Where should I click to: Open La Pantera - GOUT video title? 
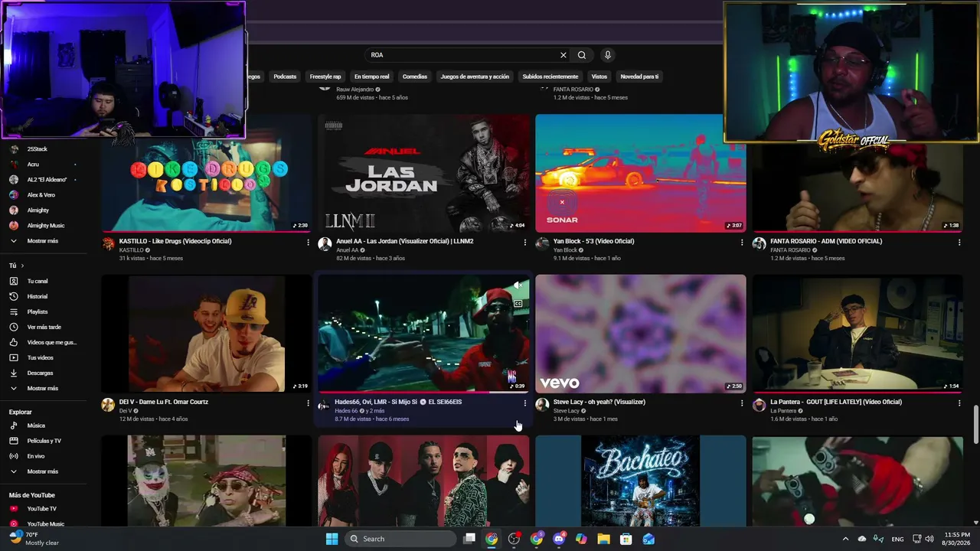tap(836, 402)
